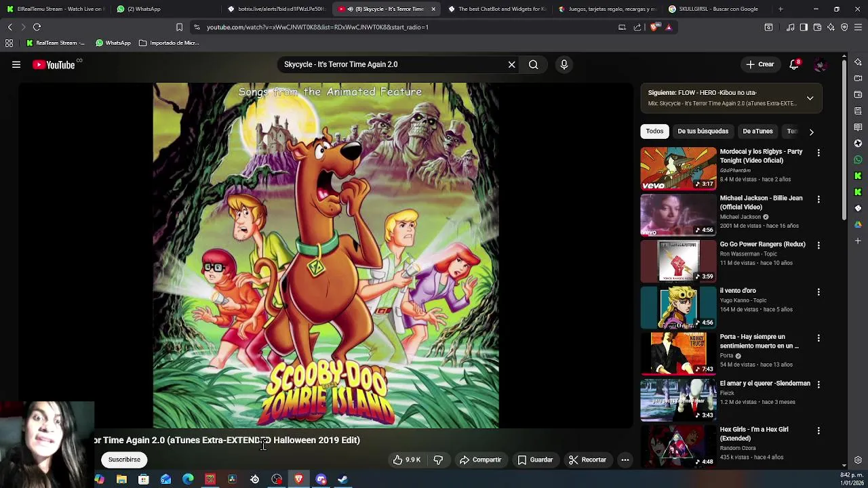Viewport: 868px width, 488px height.
Task: Open the YouTube hamburger guide menu
Action: point(16,64)
